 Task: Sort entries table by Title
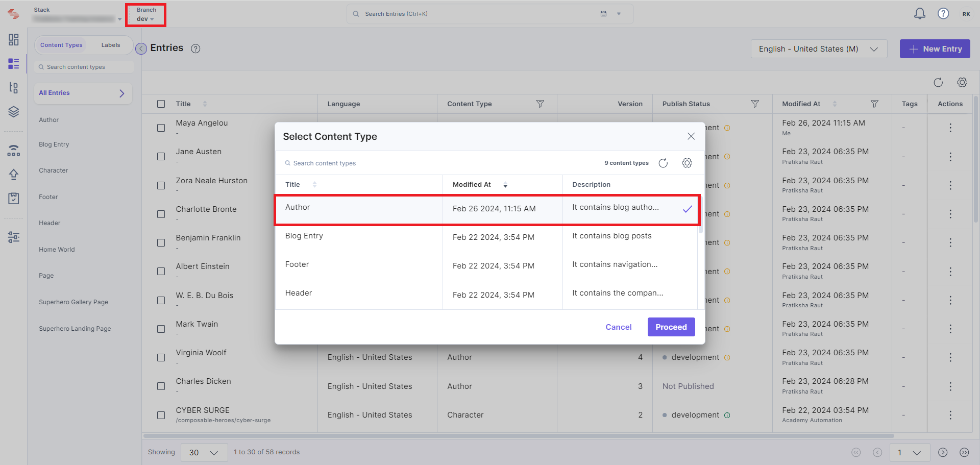pos(205,104)
